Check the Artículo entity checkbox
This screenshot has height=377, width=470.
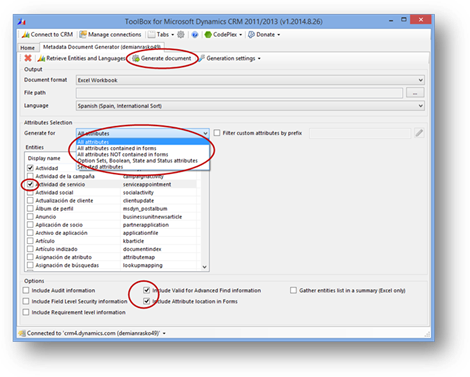(30, 241)
